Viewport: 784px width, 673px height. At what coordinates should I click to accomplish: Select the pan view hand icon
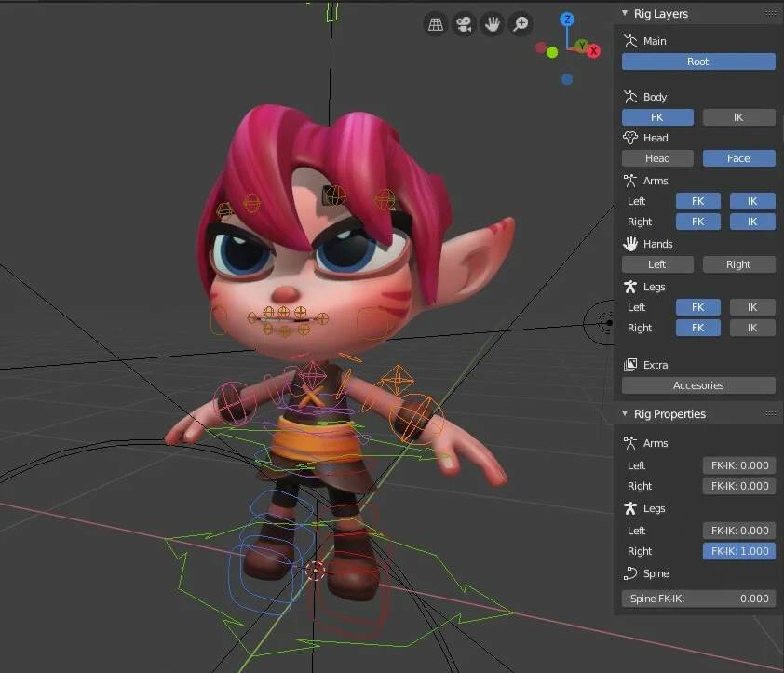tap(492, 24)
